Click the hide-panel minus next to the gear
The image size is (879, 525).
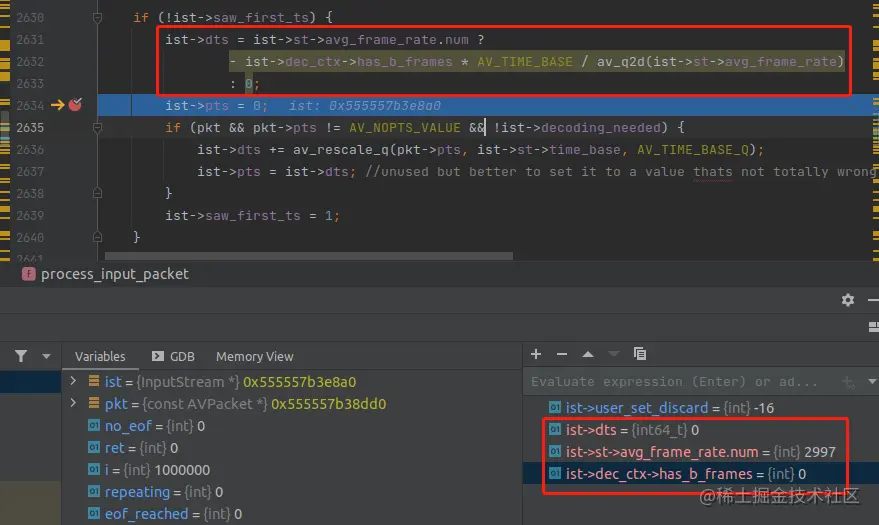pos(873,300)
